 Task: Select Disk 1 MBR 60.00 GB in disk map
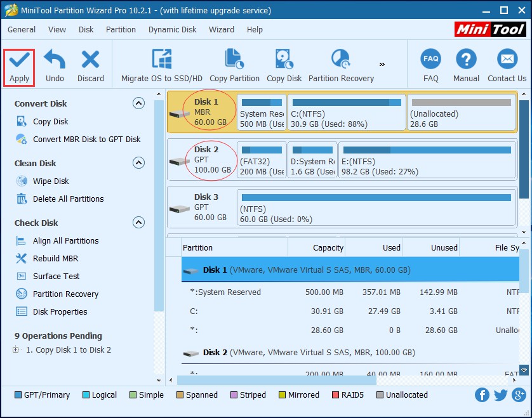point(203,112)
